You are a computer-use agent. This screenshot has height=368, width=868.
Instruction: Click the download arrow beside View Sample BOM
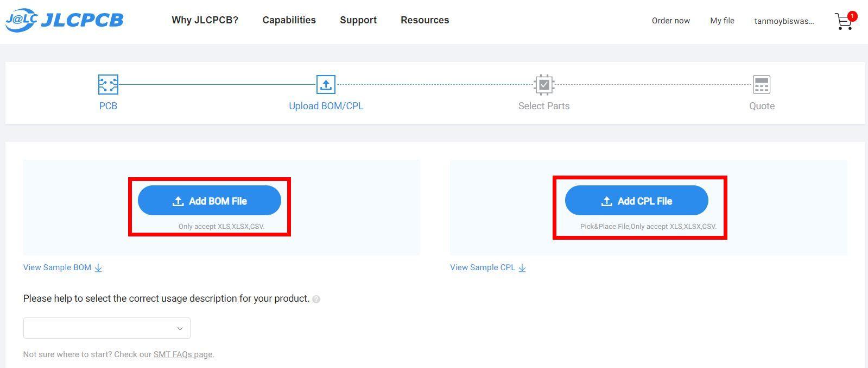tap(98, 268)
